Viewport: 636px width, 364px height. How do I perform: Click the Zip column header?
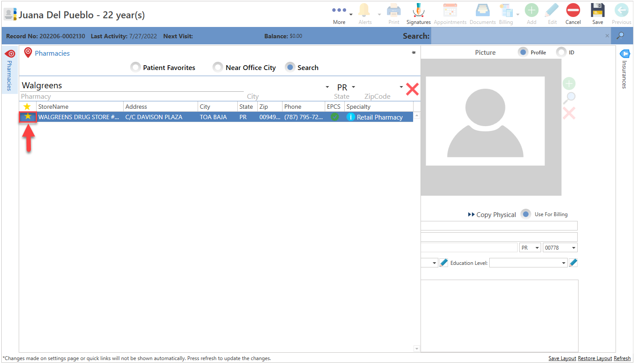coord(270,107)
